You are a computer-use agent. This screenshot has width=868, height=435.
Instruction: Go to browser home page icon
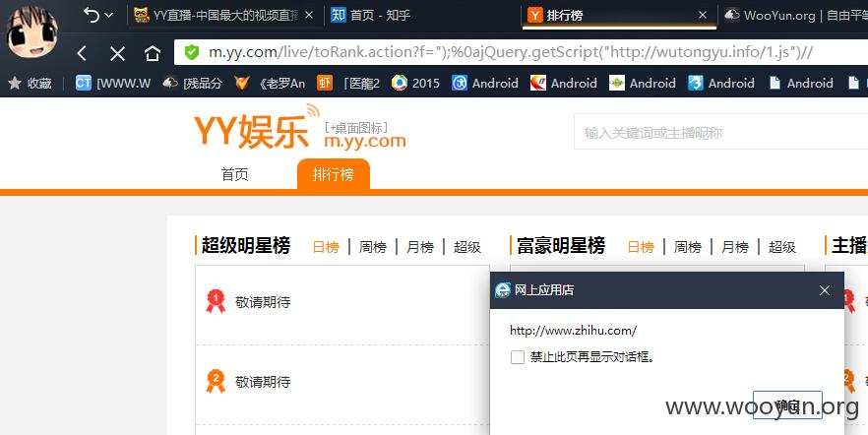coord(153,53)
